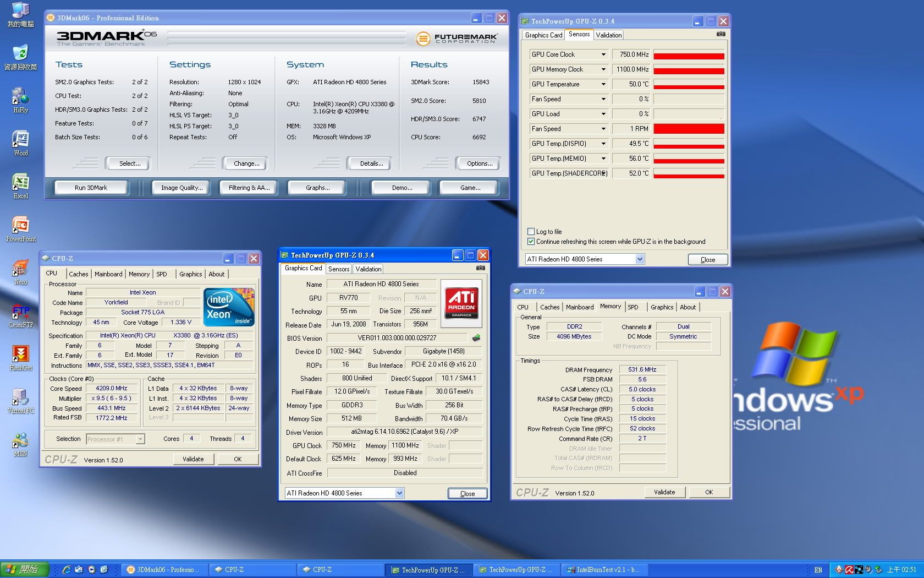Click the Intel Xeon inside logo in CPU-Z
This screenshot has height=578, width=924.
click(x=229, y=307)
